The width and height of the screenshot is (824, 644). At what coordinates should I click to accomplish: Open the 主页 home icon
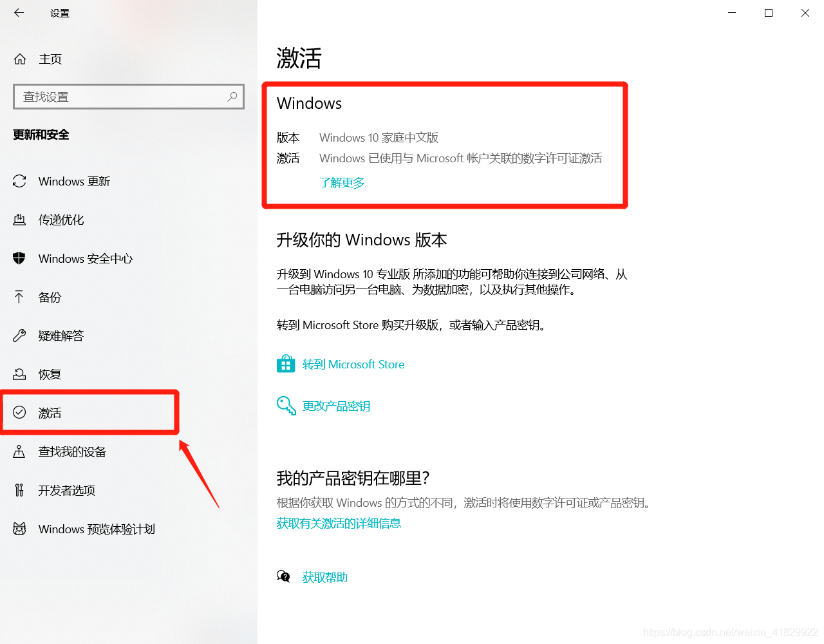point(20,59)
